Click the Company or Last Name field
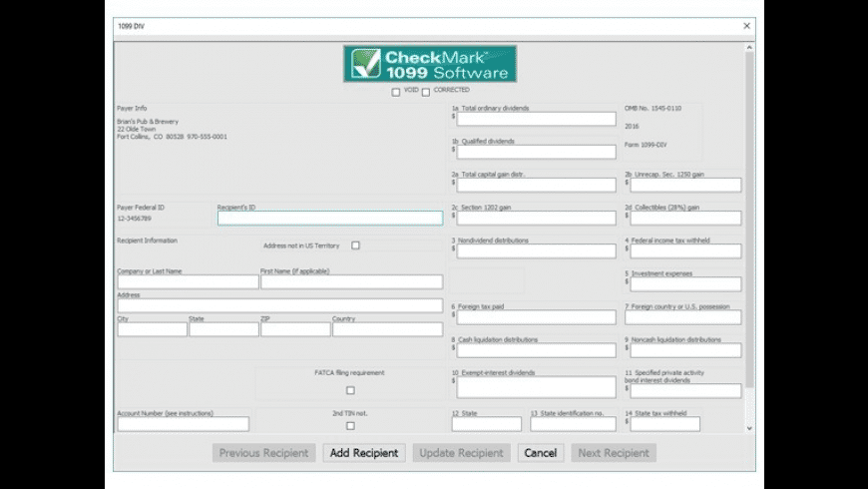 tap(188, 281)
